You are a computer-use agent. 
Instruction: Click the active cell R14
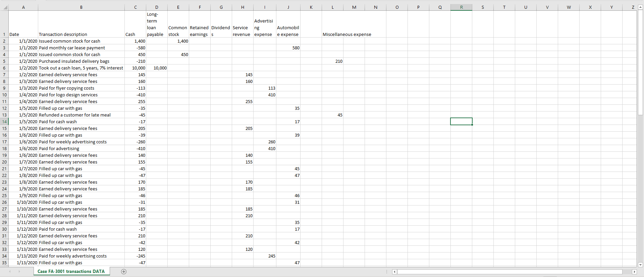461,122
